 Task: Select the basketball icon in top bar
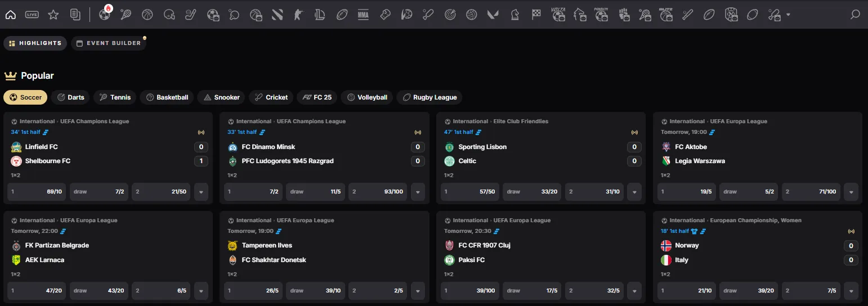coord(147,15)
